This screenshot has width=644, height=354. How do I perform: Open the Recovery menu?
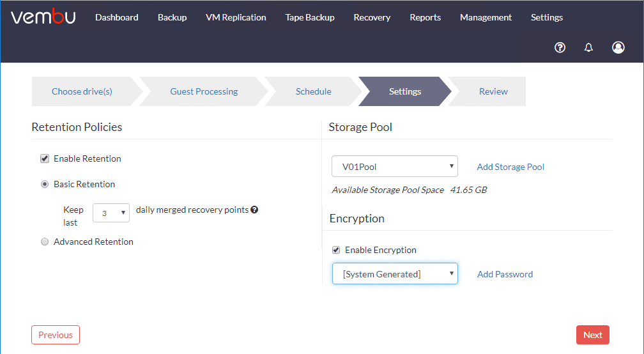coord(372,17)
